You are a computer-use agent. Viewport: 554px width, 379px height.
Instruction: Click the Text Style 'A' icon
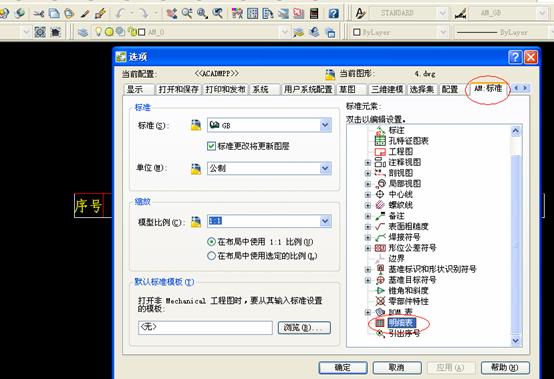[x=360, y=13]
